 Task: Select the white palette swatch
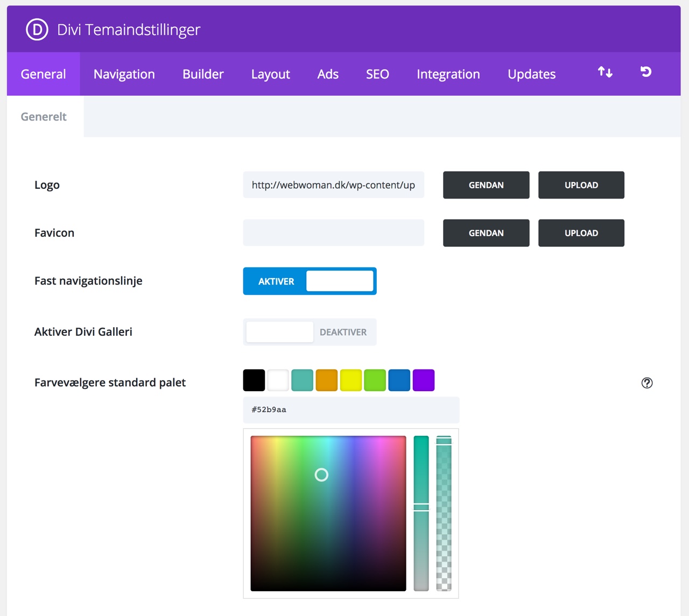tap(278, 380)
